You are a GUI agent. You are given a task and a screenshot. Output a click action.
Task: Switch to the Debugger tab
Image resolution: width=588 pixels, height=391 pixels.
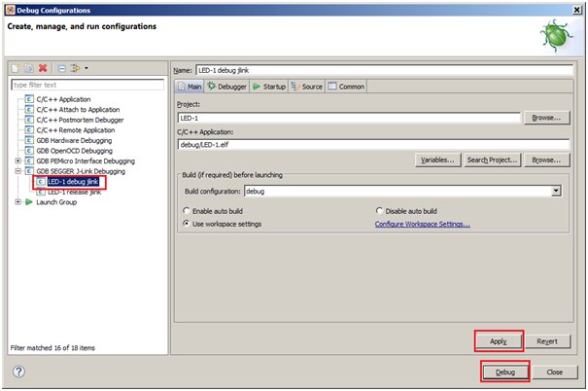pyautogui.click(x=226, y=87)
